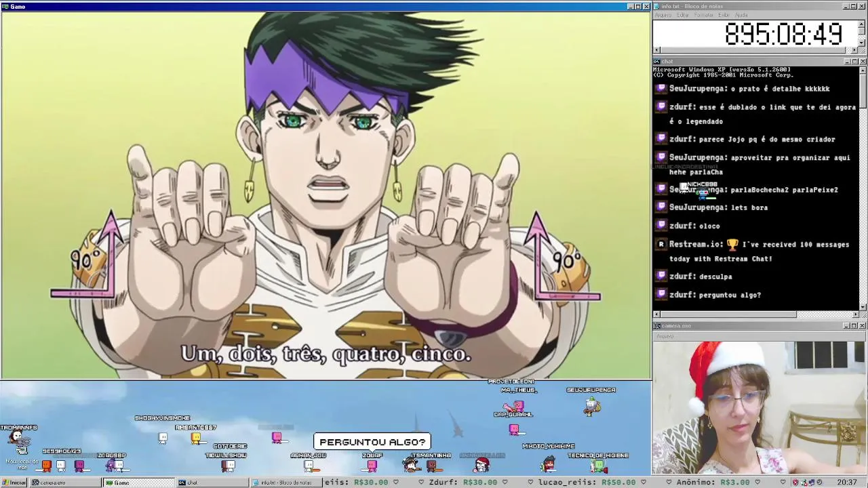The image size is (868, 488).
Task: Click the chat window vertical scrollbar up arrow
Action: pos(863,70)
